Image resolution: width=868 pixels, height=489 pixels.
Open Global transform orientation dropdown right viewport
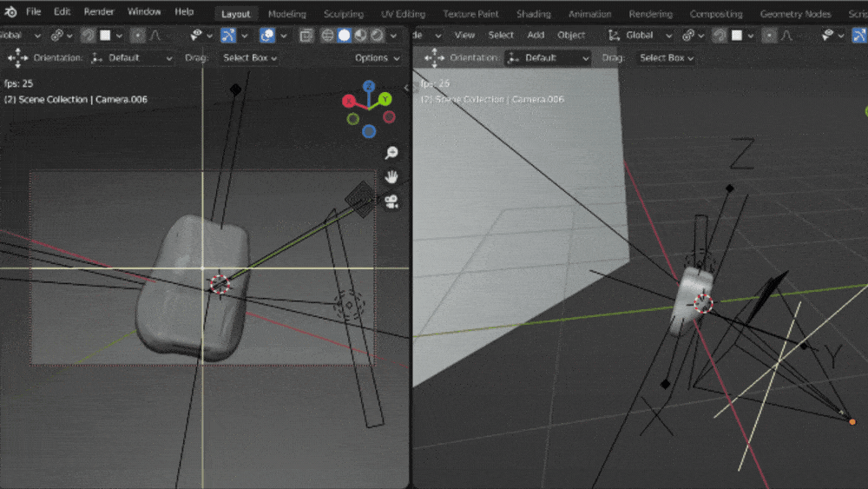[641, 36]
